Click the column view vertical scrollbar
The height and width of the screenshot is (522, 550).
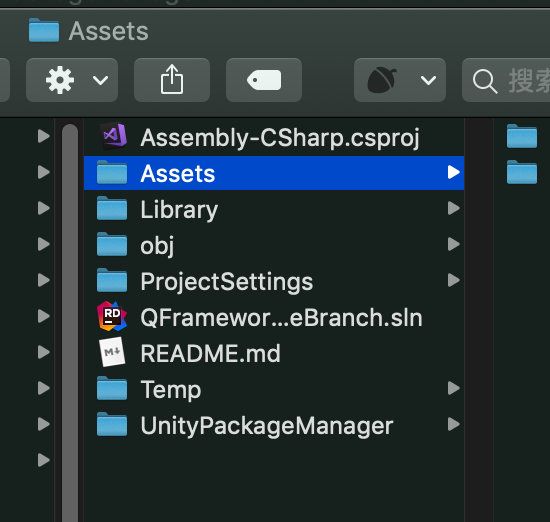(x=70, y=323)
